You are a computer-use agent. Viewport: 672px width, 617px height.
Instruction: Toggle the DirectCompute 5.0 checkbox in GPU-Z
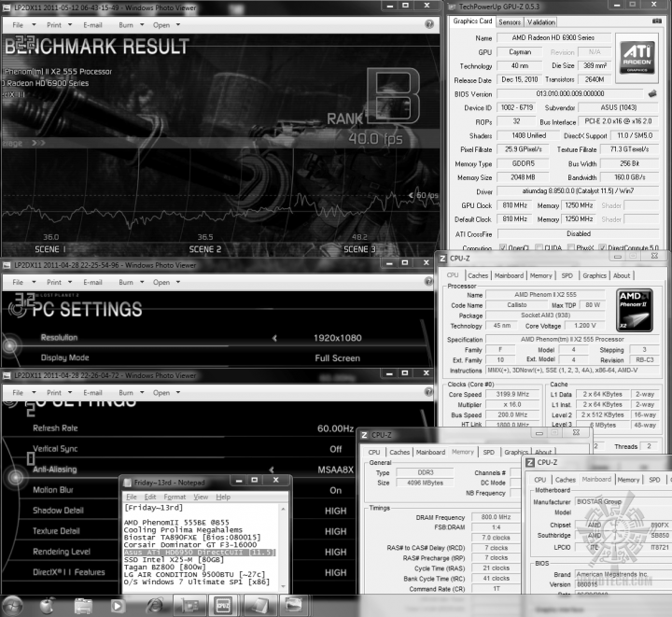[602, 247]
